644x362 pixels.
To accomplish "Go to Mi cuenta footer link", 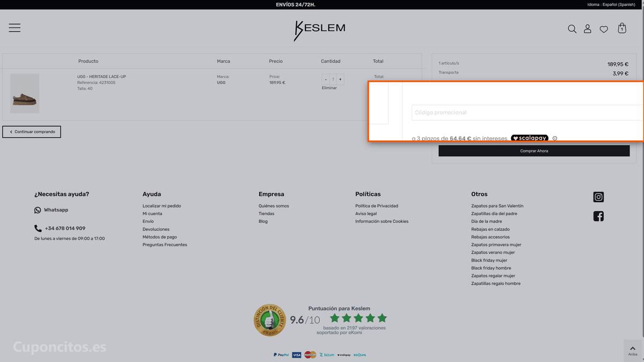I will [x=152, y=213].
